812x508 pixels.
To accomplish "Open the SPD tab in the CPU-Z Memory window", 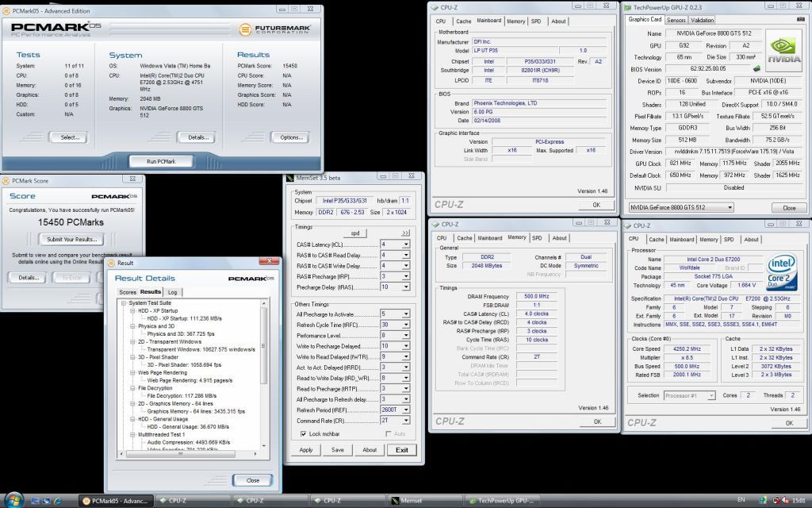I will (537, 238).
